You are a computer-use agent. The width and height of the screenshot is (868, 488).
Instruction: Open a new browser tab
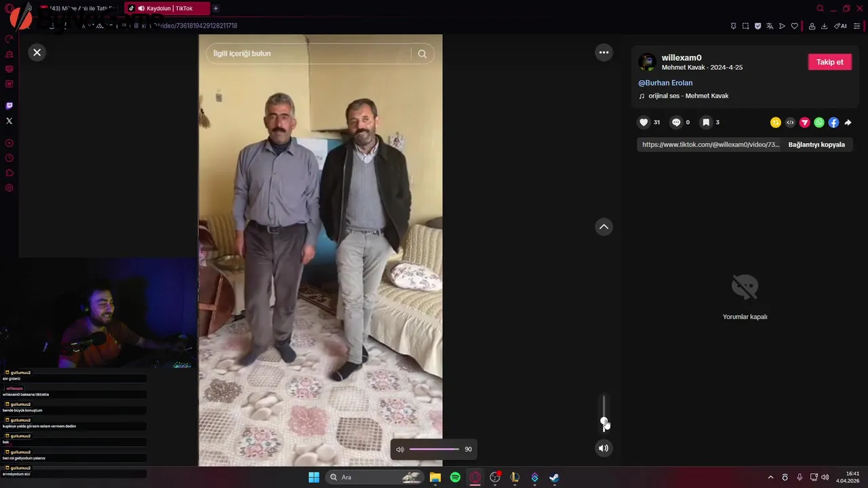[x=216, y=8]
